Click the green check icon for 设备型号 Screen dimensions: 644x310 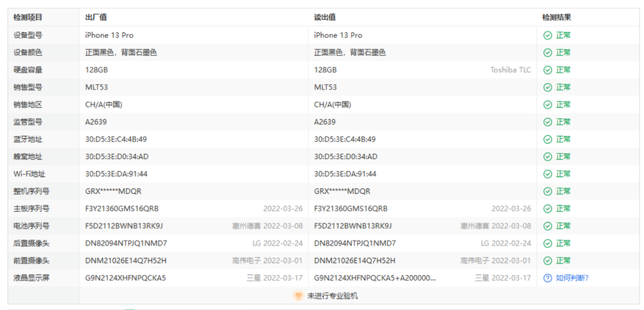pos(547,35)
